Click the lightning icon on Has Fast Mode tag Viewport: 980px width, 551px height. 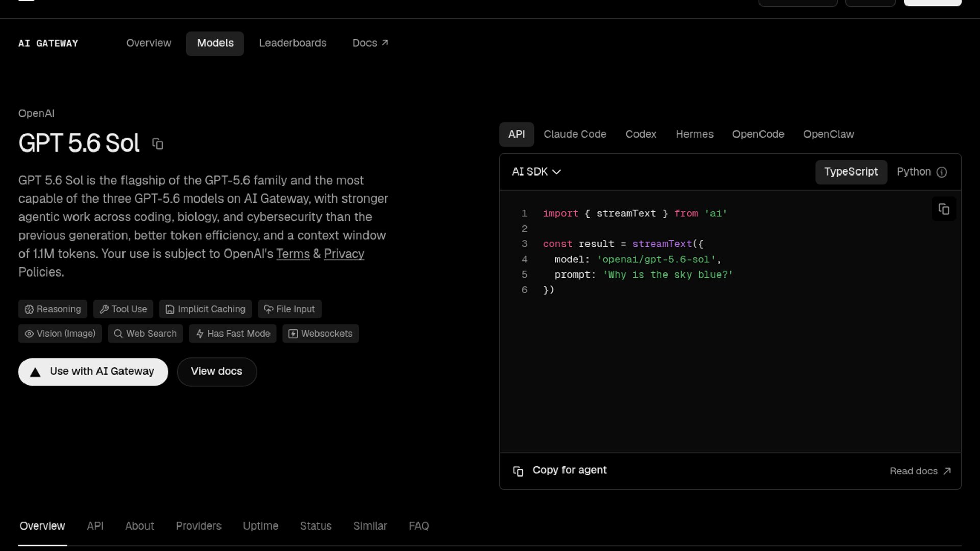[200, 334]
